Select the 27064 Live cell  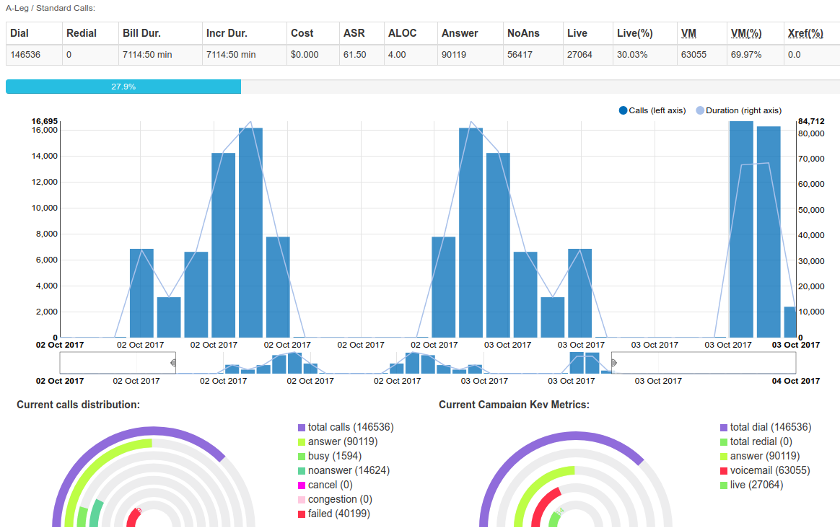coord(588,55)
